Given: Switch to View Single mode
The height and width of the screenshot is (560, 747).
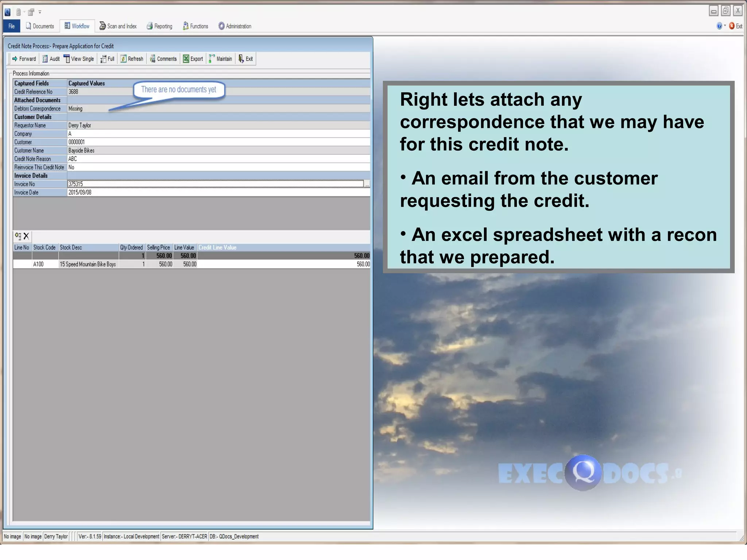Looking at the screenshot, I should pyautogui.click(x=79, y=59).
